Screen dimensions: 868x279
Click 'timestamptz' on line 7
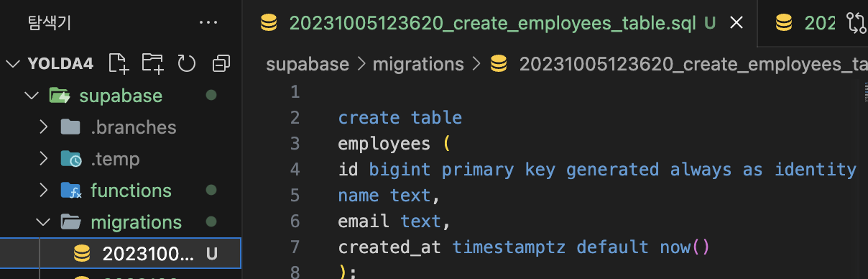click(x=509, y=247)
